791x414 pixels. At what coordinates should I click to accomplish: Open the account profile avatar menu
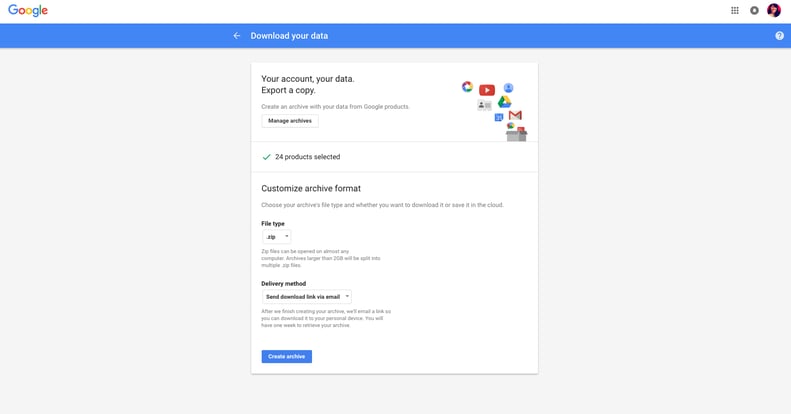point(774,10)
